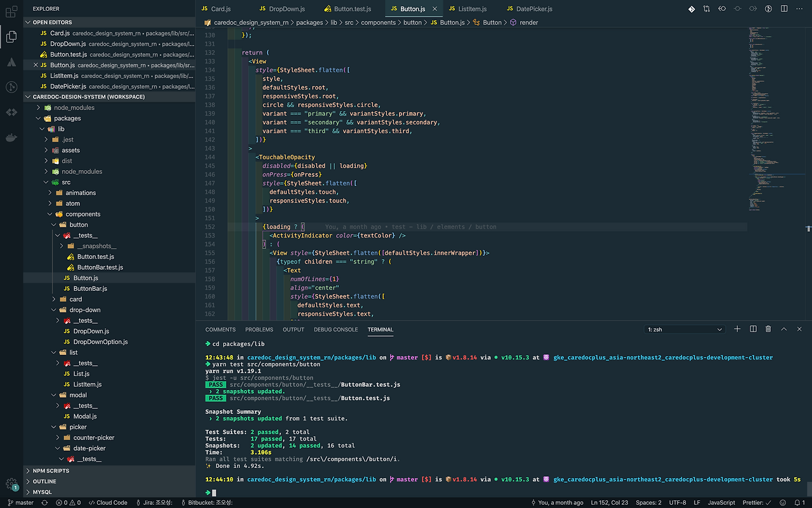
Task: Open errors and warnings count in status bar
Action: click(x=68, y=502)
